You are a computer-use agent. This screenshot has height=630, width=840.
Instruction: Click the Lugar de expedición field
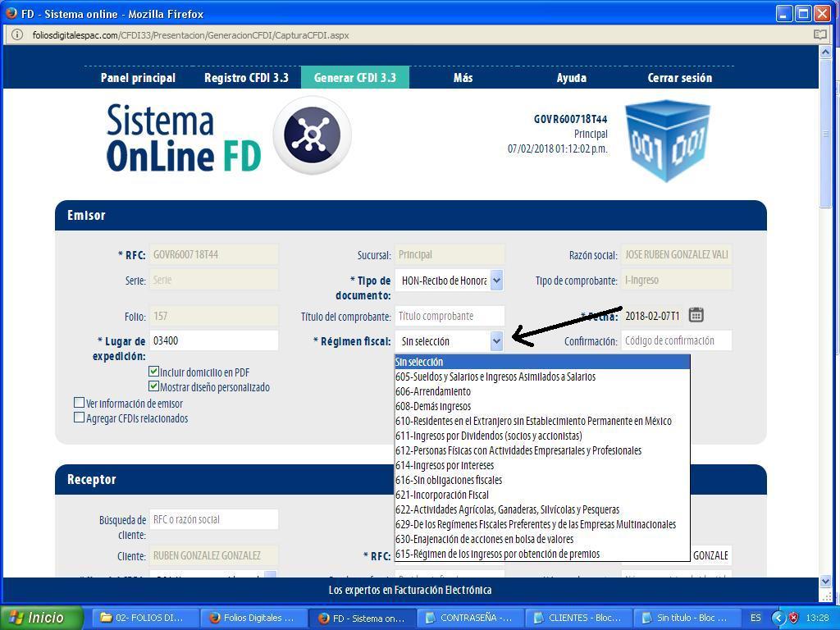click(214, 340)
